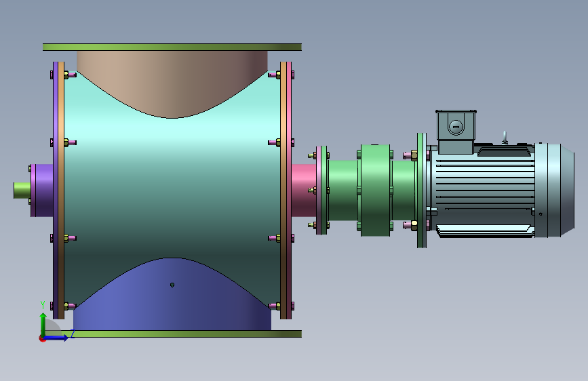Select the green top inlet flange plate

[x=172, y=47]
